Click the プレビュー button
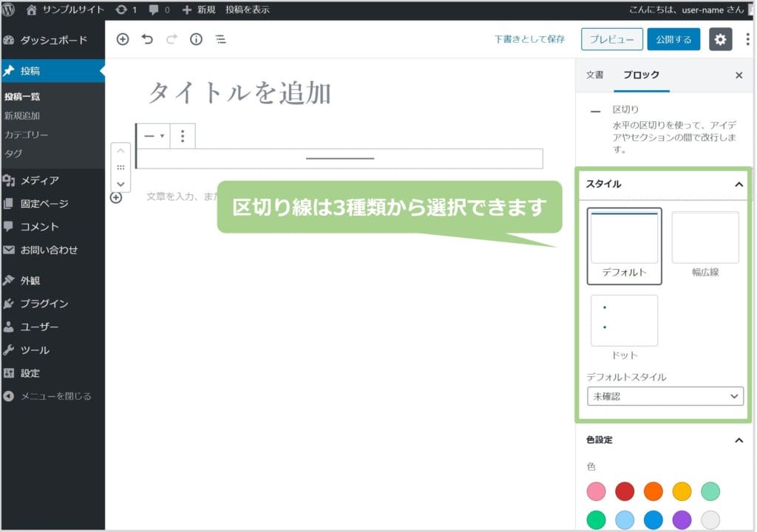The height and width of the screenshot is (532, 757). tap(611, 39)
